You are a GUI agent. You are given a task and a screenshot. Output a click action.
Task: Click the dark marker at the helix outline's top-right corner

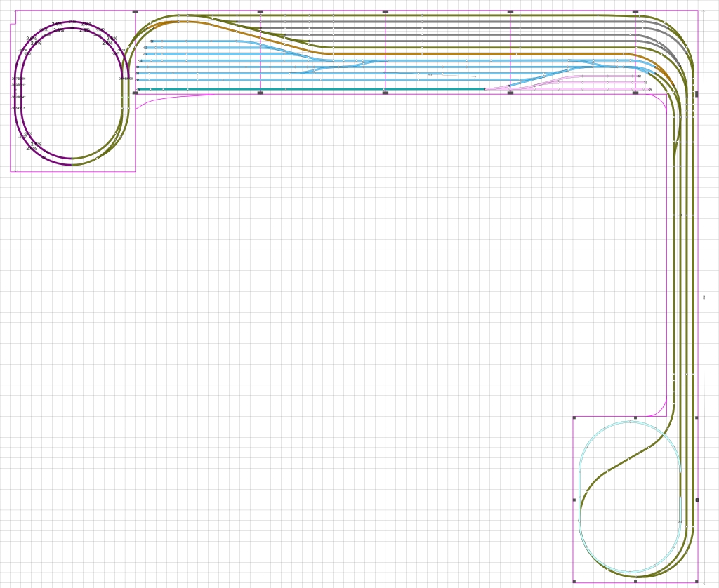pyautogui.click(x=136, y=11)
